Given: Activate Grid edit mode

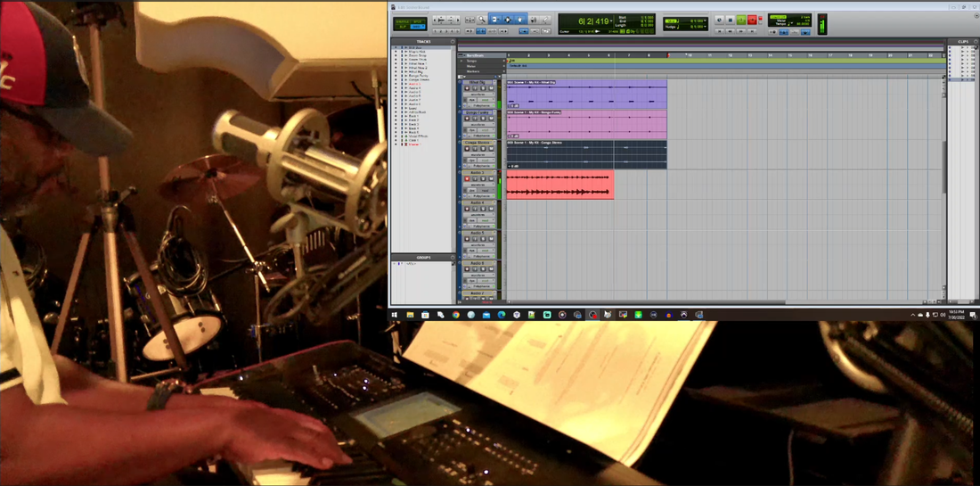Looking at the screenshot, I should point(417,27).
